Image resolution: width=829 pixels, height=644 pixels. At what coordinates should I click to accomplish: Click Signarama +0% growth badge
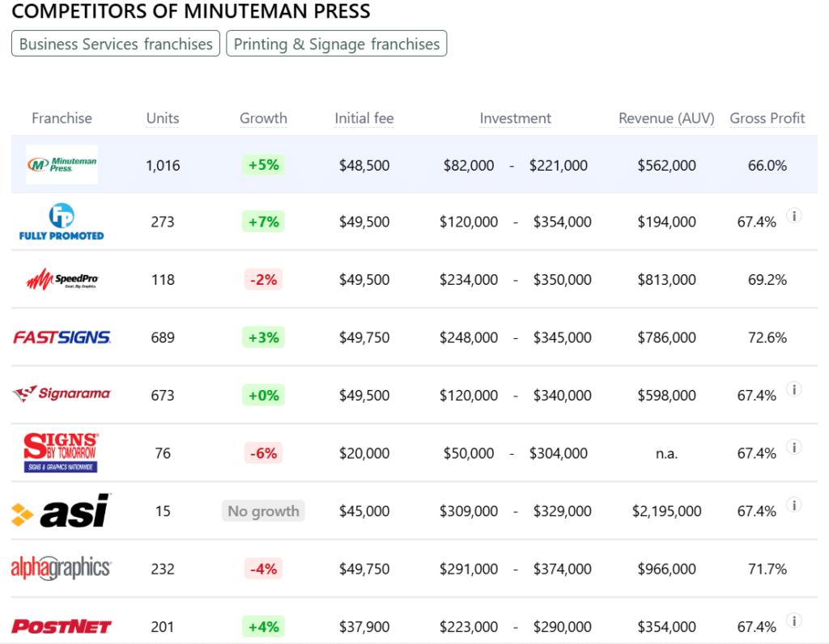click(x=263, y=395)
